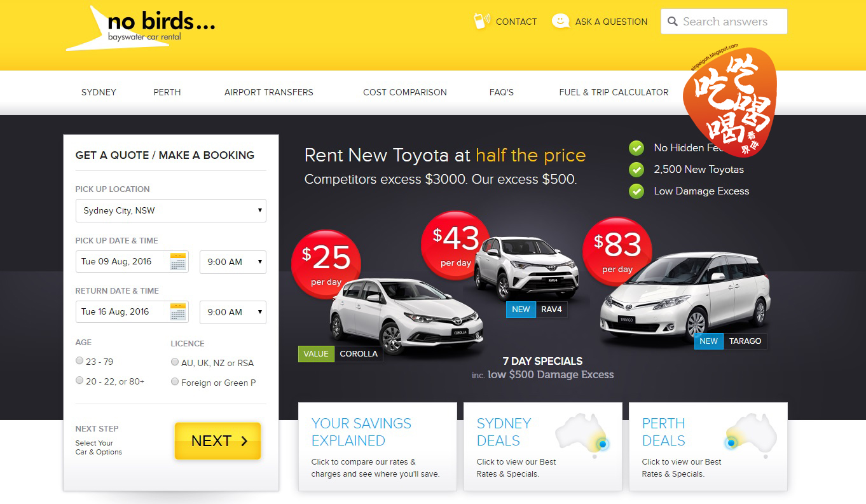
Task: Click the CONTACT link
Action: (516, 22)
